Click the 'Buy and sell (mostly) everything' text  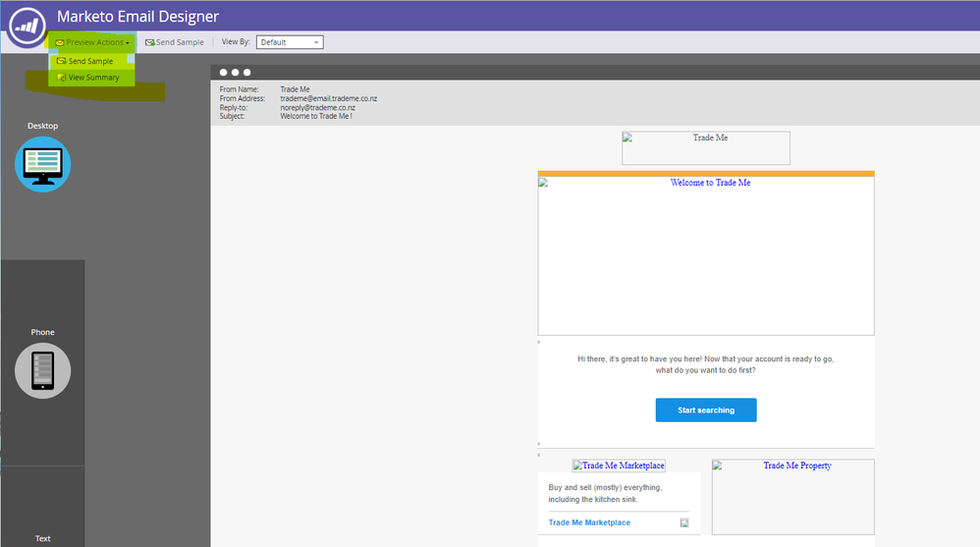tap(605, 493)
